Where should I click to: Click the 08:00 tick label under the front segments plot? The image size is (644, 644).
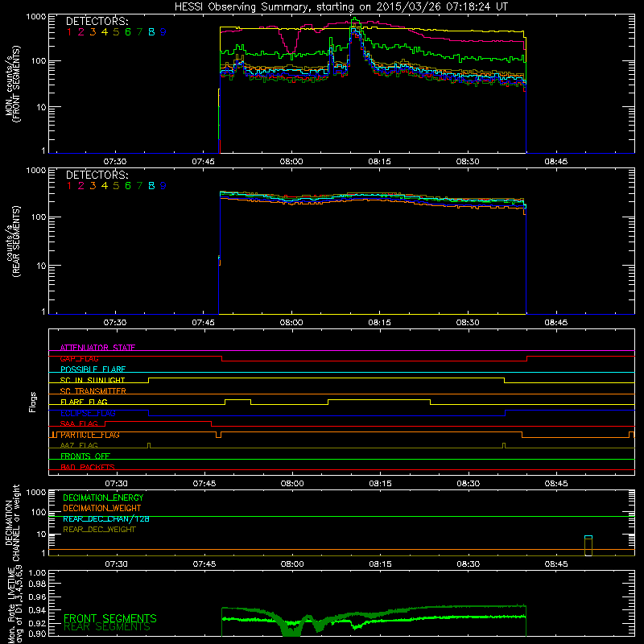[291, 162]
